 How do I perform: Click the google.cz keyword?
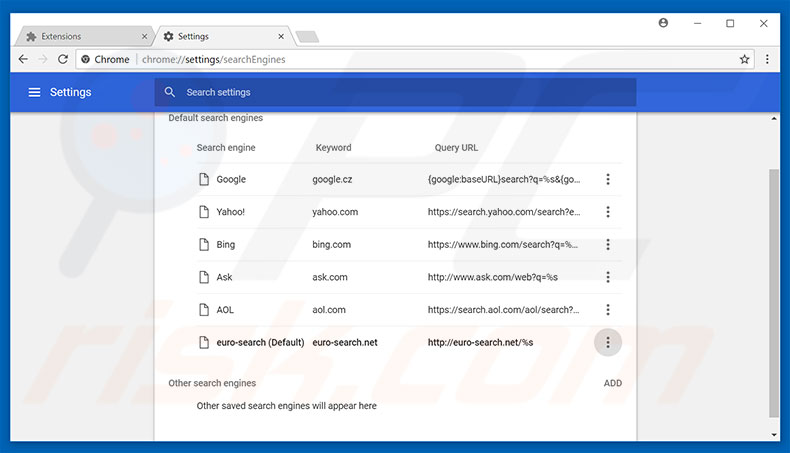332,179
